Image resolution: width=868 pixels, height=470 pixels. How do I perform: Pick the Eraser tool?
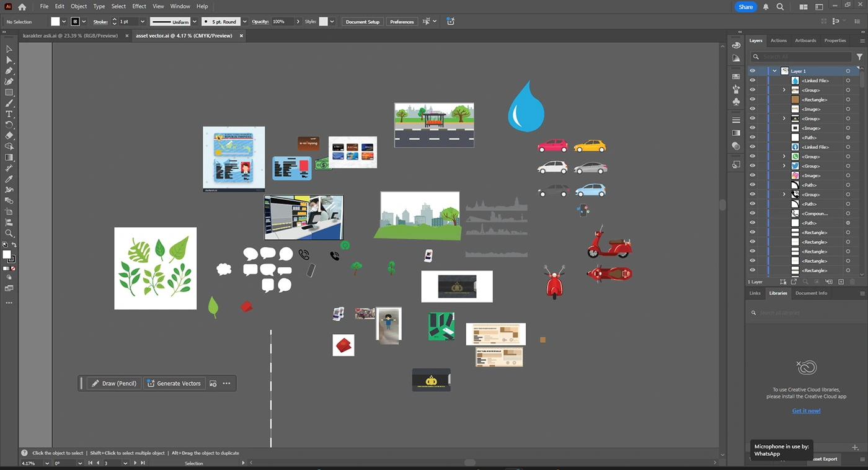pyautogui.click(x=9, y=135)
